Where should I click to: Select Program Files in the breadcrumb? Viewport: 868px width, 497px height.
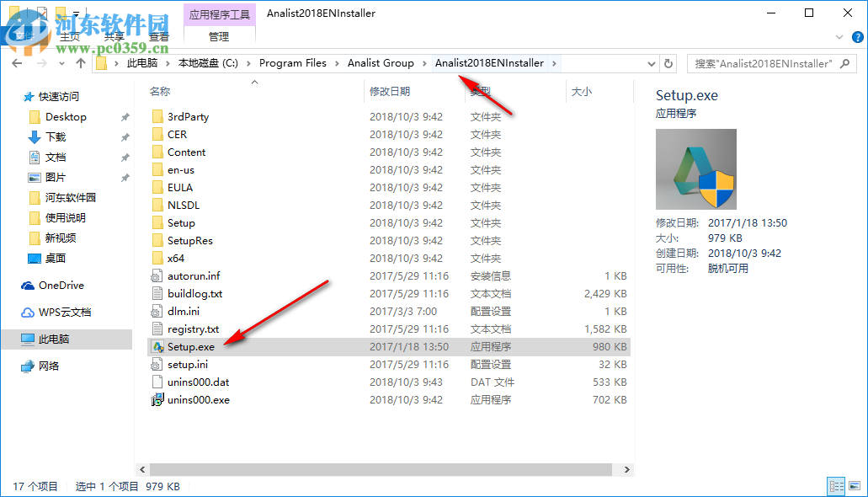pyautogui.click(x=293, y=63)
